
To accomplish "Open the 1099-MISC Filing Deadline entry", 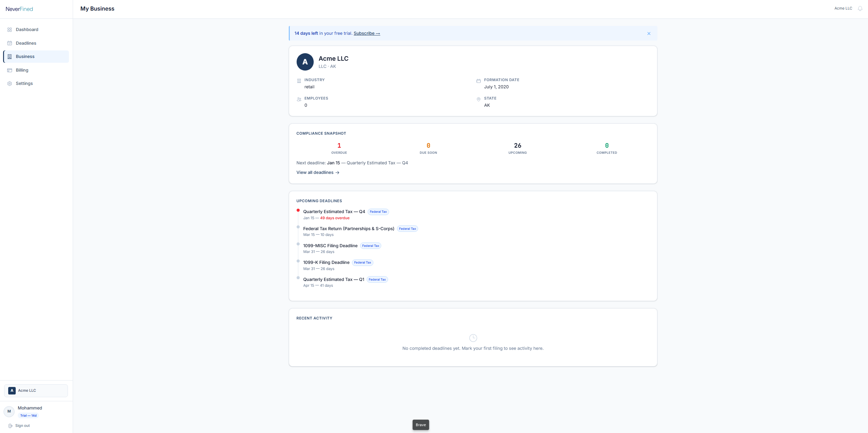I will (x=330, y=246).
